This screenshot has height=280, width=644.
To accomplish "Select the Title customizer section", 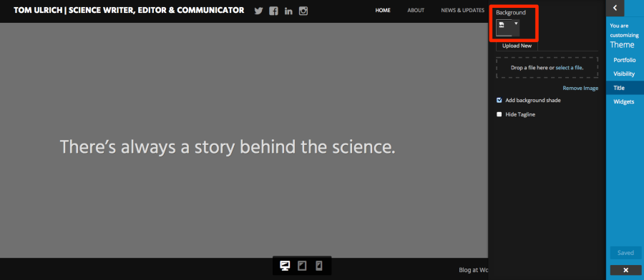I will [625, 88].
